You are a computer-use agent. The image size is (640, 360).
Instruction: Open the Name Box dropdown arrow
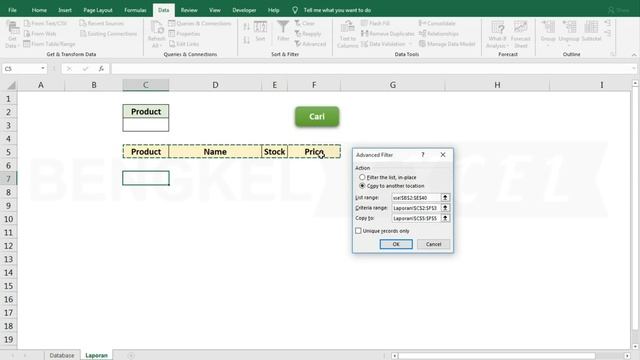[43, 69]
